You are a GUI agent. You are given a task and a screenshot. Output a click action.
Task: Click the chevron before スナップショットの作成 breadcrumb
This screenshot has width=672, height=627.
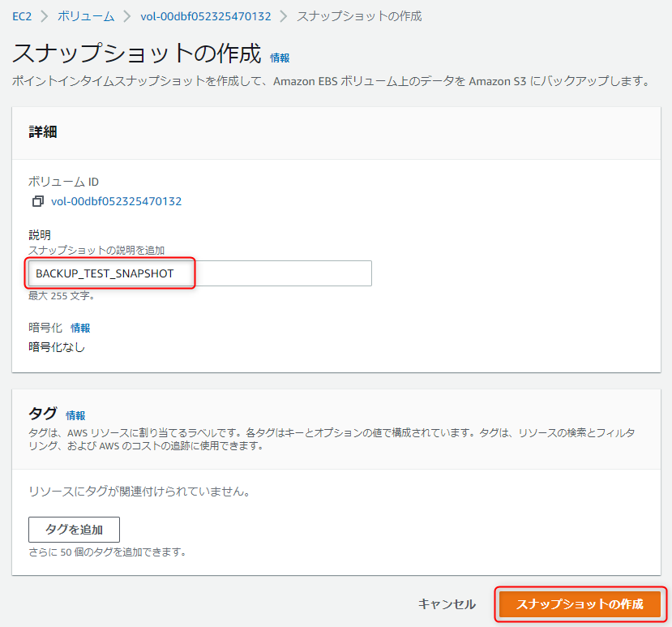pos(284,17)
